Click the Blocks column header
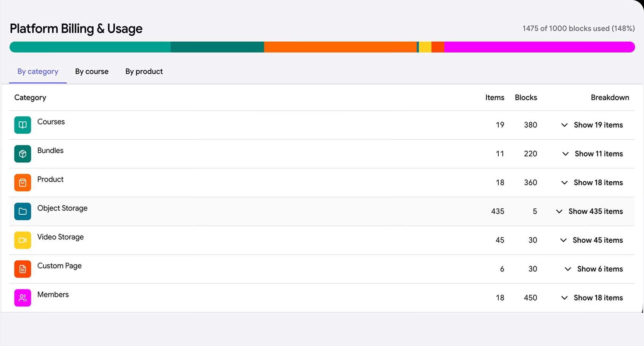Viewport: 644px width, 346px height. click(526, 98)
